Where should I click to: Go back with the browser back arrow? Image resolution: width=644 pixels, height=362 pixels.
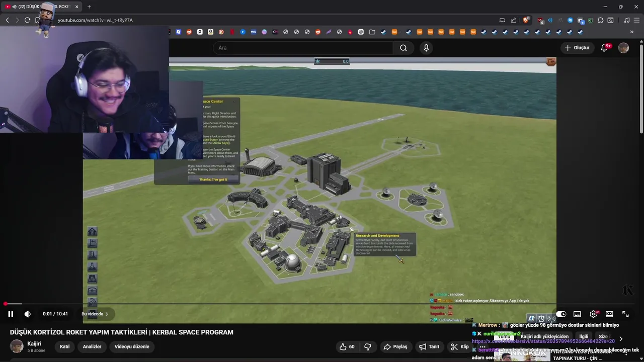click(7, 20)
